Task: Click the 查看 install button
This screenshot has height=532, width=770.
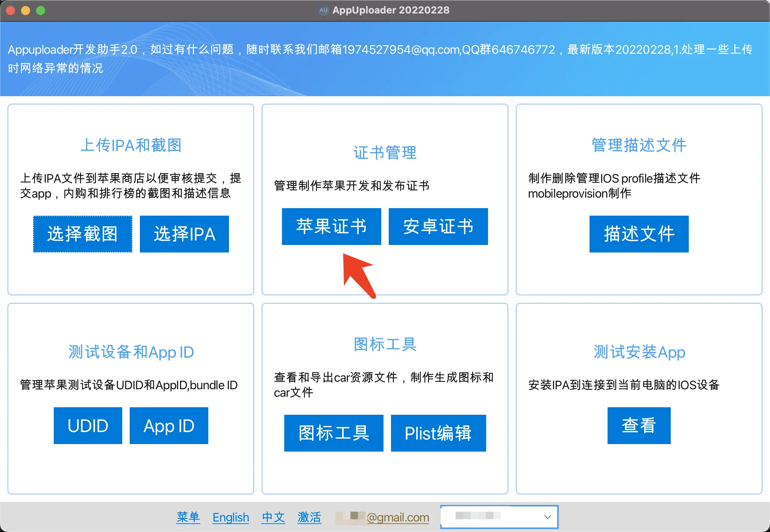Action: point(639,425)
